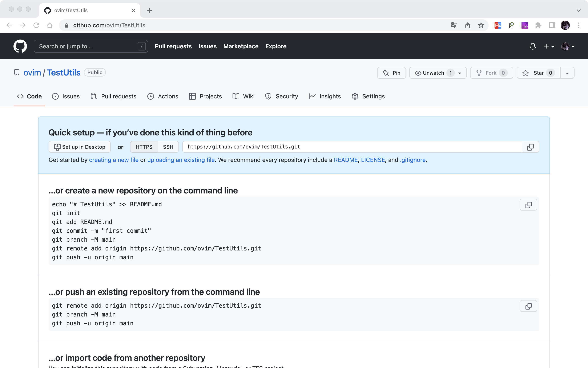This screenshot has height=368, width=588.
Task: Click the GitHub search input field
Action: (88, 46)
